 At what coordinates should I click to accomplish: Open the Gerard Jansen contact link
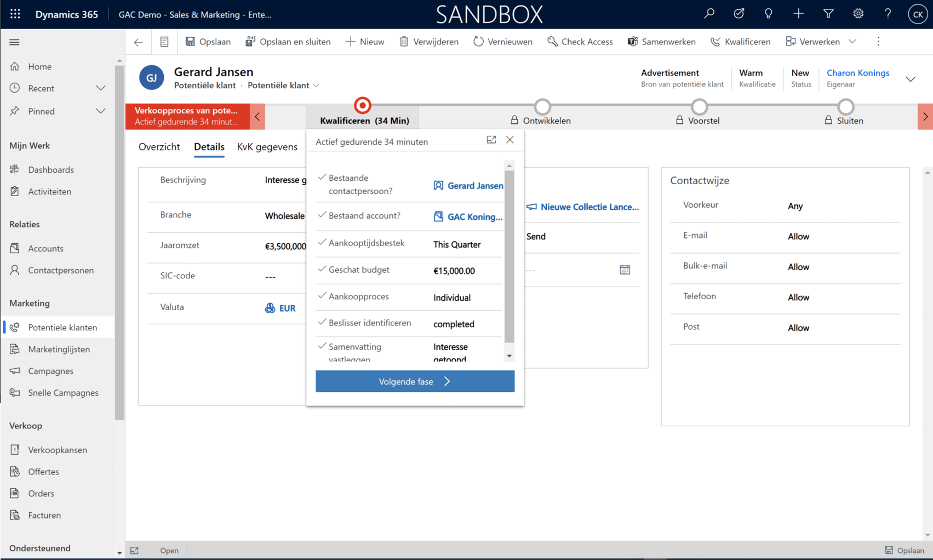tap(475, 186)
